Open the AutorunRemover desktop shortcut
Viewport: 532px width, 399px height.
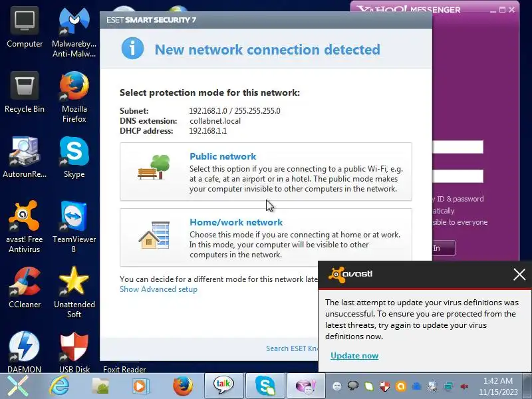[x=25, y=158]
